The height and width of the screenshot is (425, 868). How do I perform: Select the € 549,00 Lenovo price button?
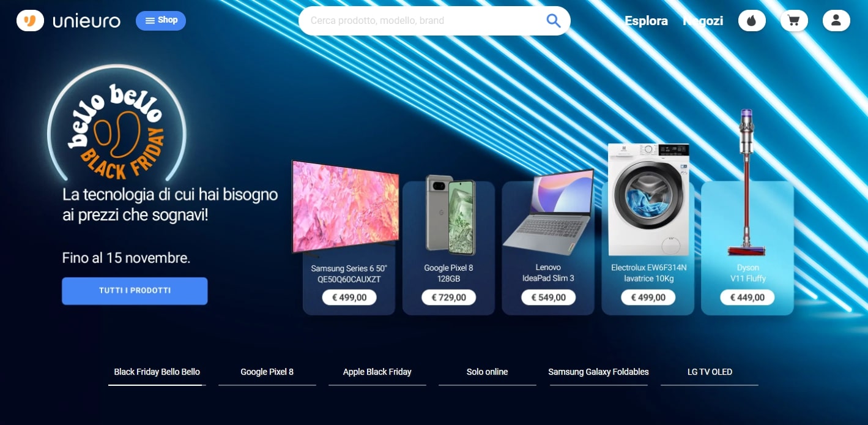548,298
